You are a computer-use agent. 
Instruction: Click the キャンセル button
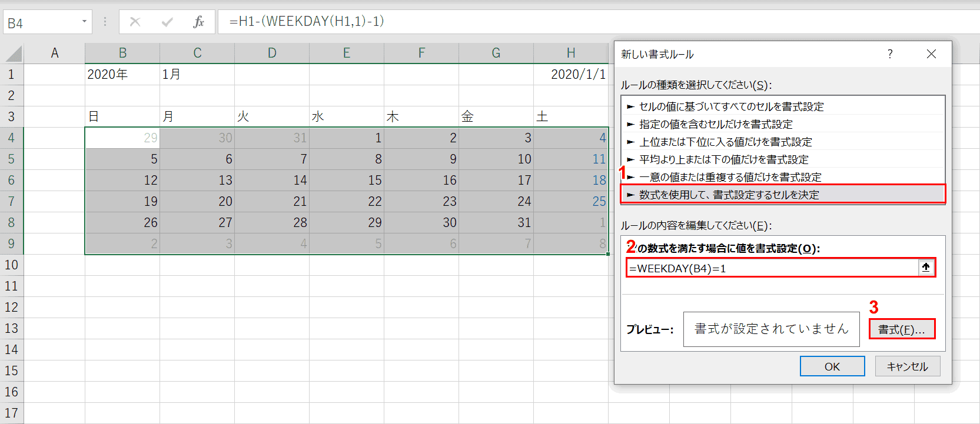pyautogui.click(x=908, y=366)
